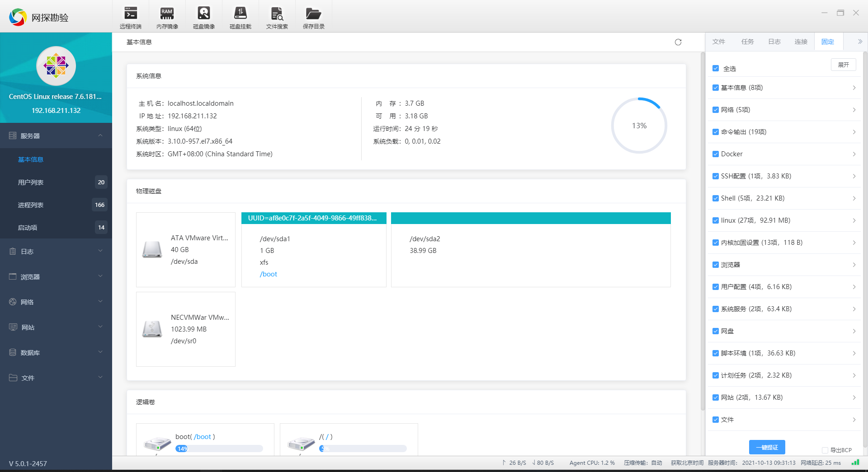Toggle 命令输出 (19项) checkbox

(716, 132)
